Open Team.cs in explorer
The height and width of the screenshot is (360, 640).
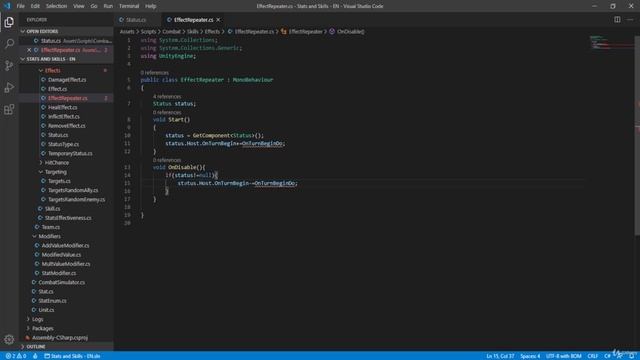coord(51,227)
